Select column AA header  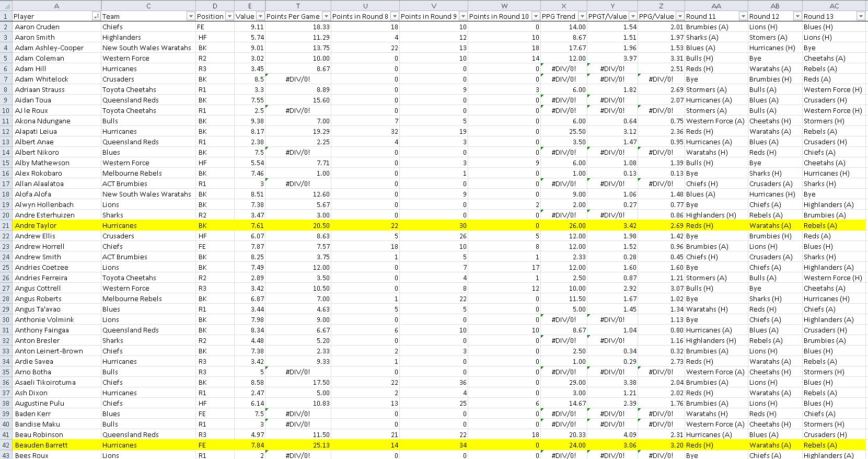[x=716, y=6]
